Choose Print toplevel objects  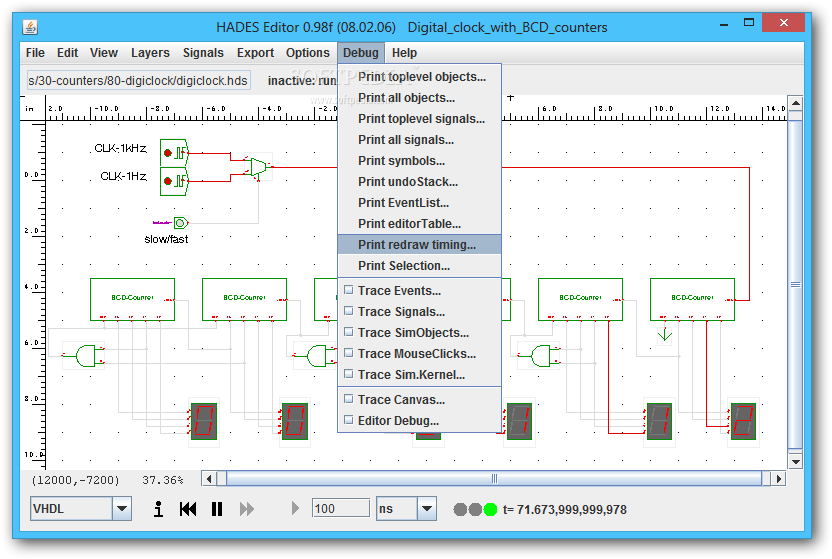coord(420,77)
